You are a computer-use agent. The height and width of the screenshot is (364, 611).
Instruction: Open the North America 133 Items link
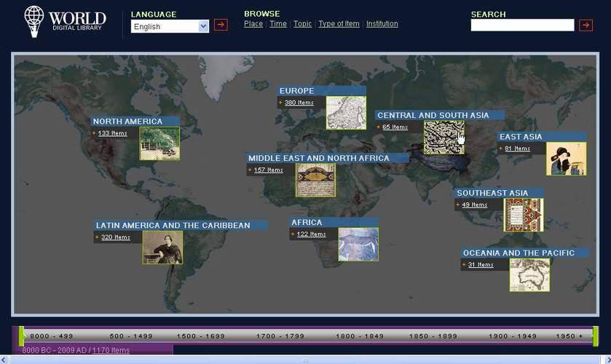[112, 133]
